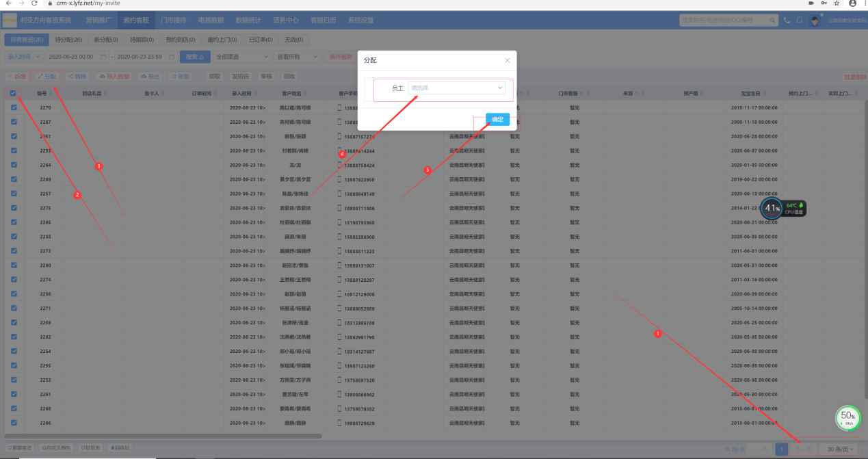Uncheck the checkbox for row 2266
The image size is (868, 459).
tap(14, 423)
